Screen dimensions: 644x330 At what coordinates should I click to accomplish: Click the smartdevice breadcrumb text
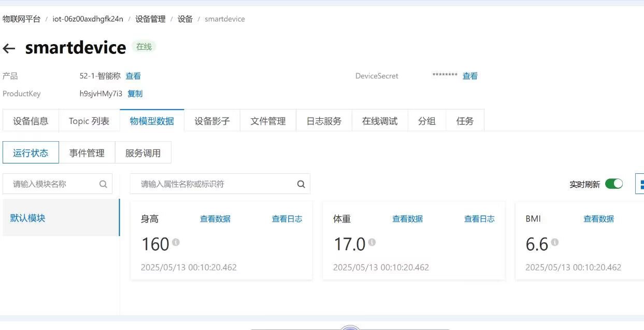pos(225,19)
